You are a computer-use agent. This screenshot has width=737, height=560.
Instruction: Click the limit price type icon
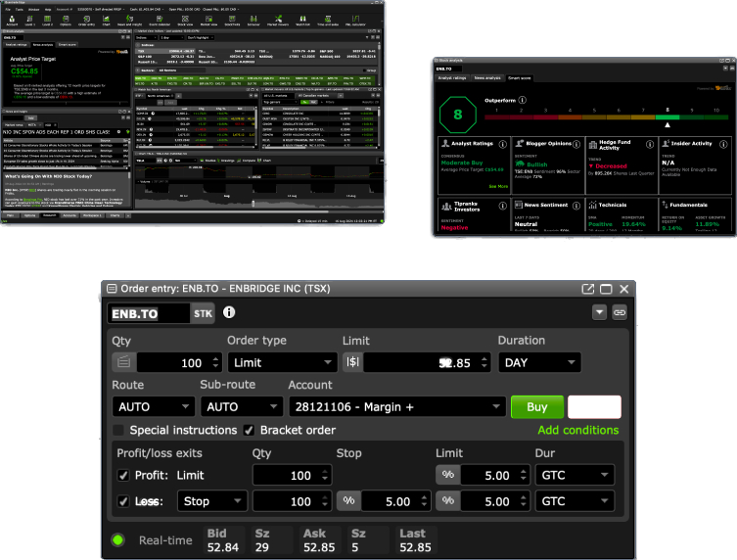coord(352,362)
